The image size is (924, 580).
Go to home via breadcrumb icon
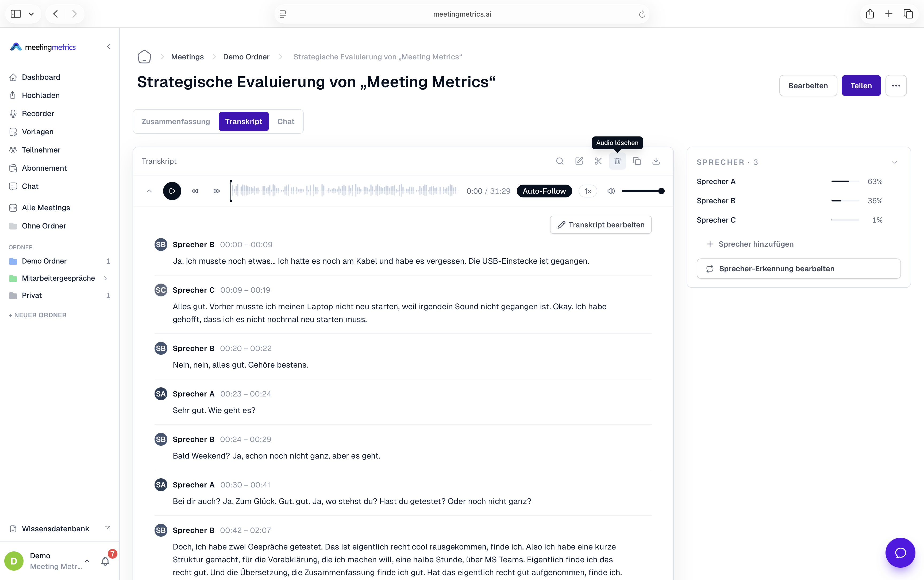(x=144, y=57)
